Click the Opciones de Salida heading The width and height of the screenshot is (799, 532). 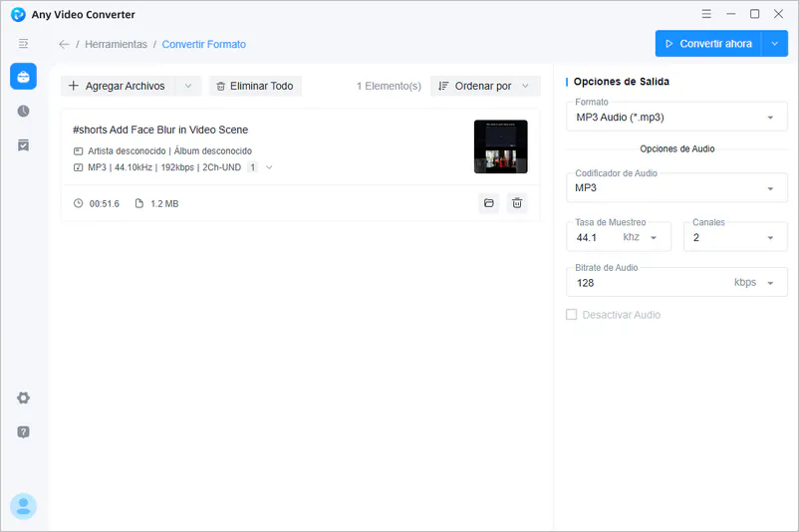coord(621,82)
